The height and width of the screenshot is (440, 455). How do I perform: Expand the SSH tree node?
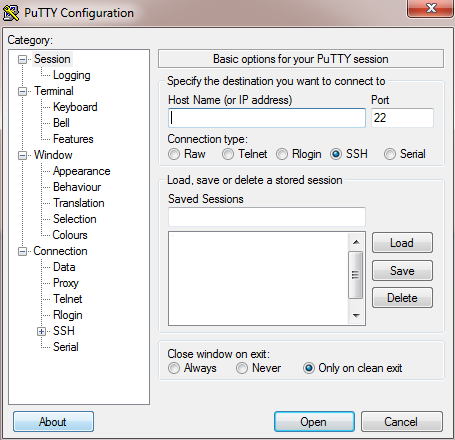(41, 331)
